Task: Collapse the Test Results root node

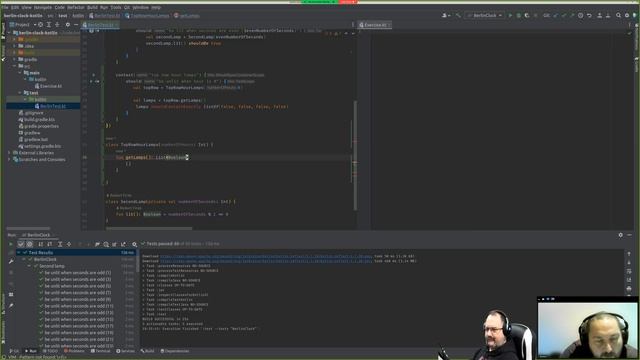Action: coord(19,253)
